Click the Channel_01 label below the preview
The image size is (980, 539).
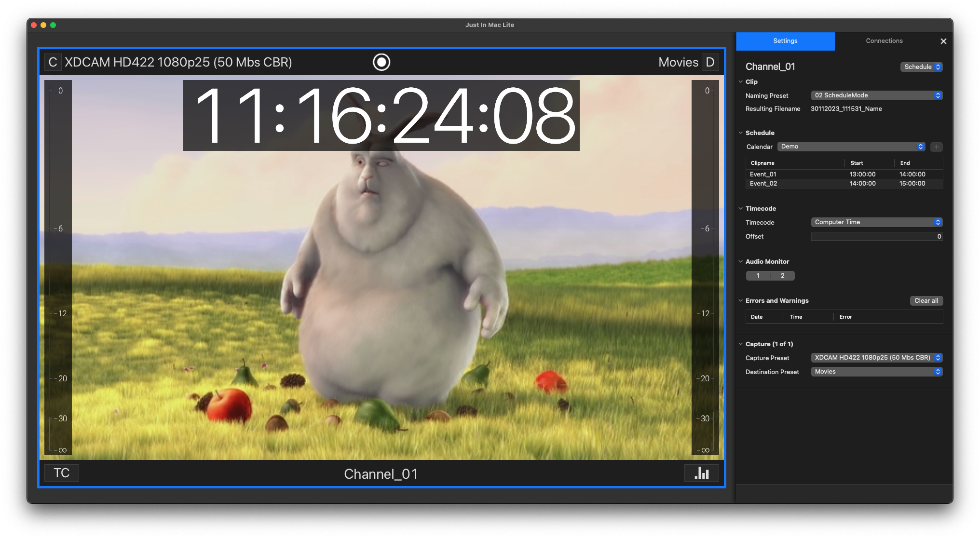[381, 474]
